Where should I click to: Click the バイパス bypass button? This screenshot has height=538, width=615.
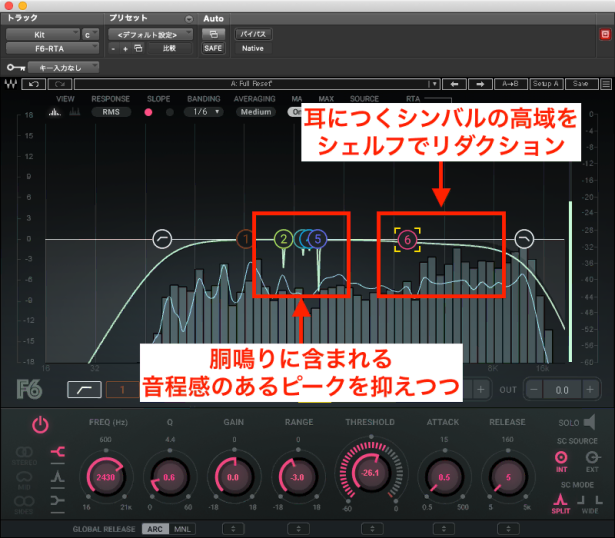tap(253, 34)
